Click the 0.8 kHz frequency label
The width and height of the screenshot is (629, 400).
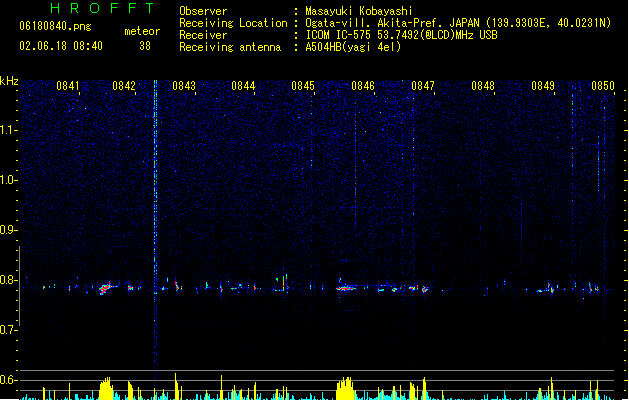(x=8, y=280)
